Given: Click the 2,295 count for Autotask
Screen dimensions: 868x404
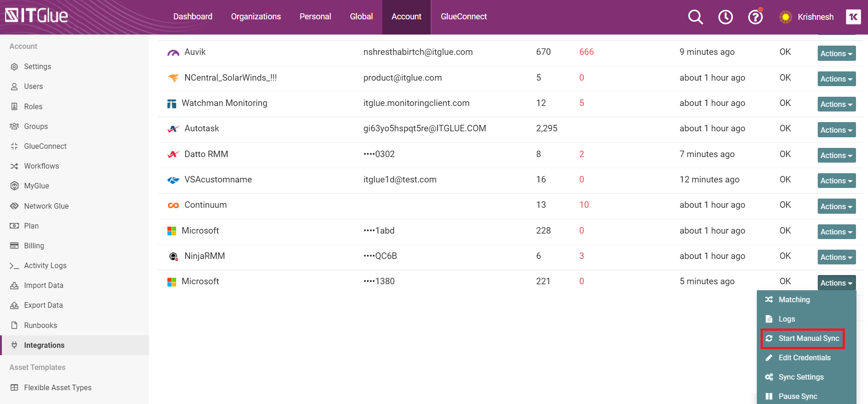Looking at the screenshot, I should (x=547, y=129).
